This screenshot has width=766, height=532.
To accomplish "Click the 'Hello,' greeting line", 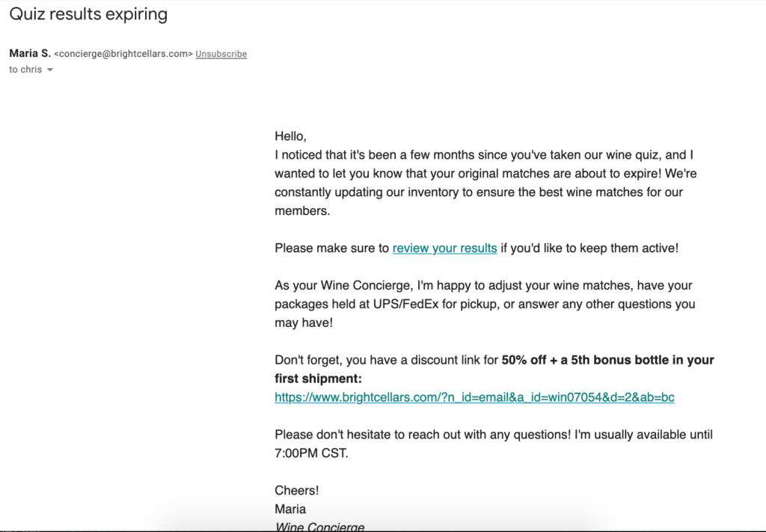I will [x=290, y=136].
